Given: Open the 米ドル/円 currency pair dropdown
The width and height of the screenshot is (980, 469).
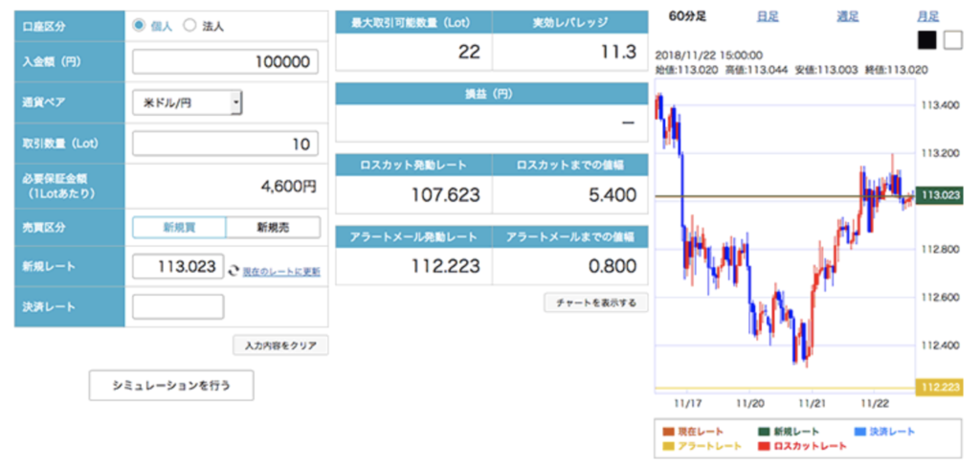Looking at the screenshot, I should click(188, 102).
